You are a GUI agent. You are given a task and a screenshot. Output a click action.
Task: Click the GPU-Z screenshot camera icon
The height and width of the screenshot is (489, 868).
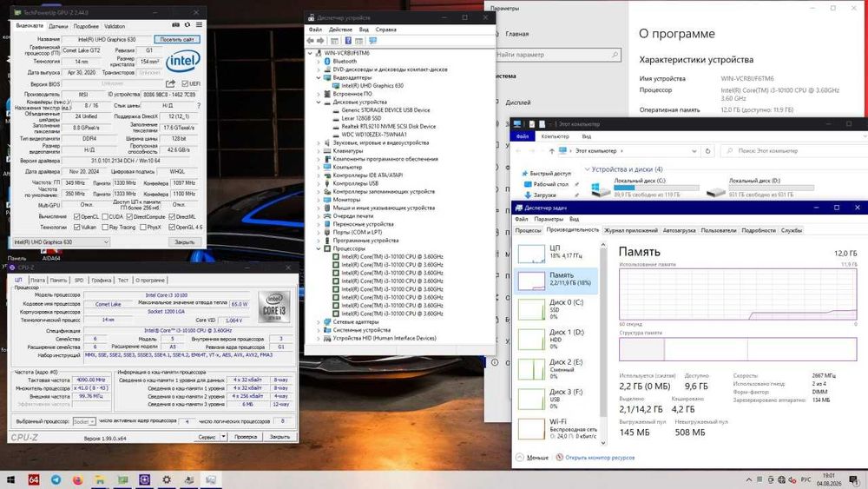coord(175,25)
